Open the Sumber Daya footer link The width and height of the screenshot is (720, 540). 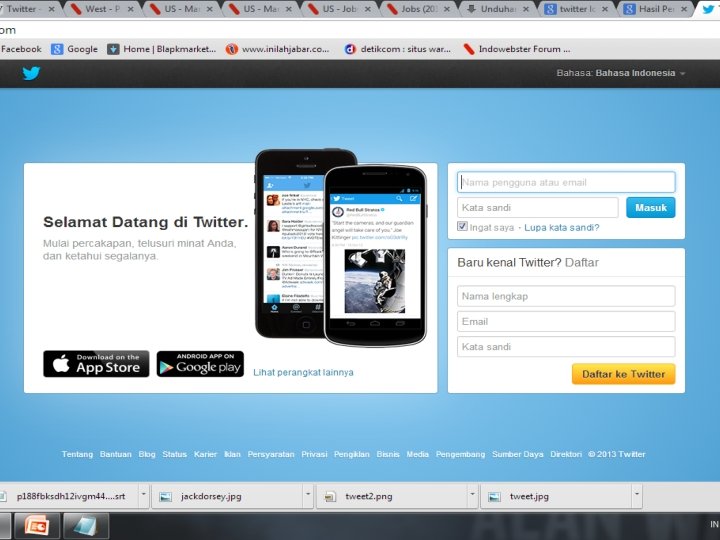coord(518,454)
